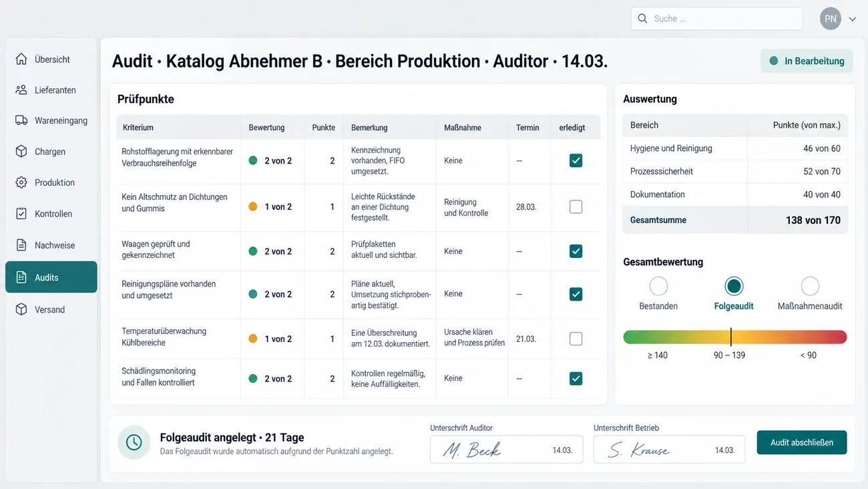Image resolution: width=868 pixels, height=489 pixels.
Task: Click the Lieferanten people icon
Action: coord(21,90)
